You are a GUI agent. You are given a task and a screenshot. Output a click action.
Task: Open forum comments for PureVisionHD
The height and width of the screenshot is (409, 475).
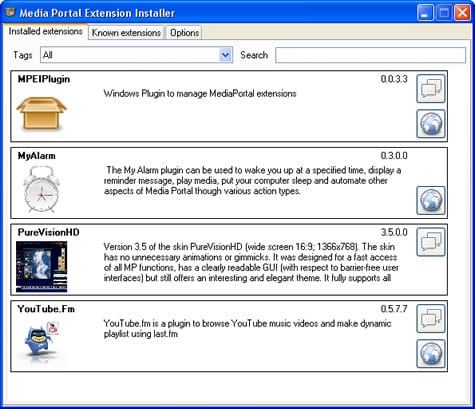431,242
